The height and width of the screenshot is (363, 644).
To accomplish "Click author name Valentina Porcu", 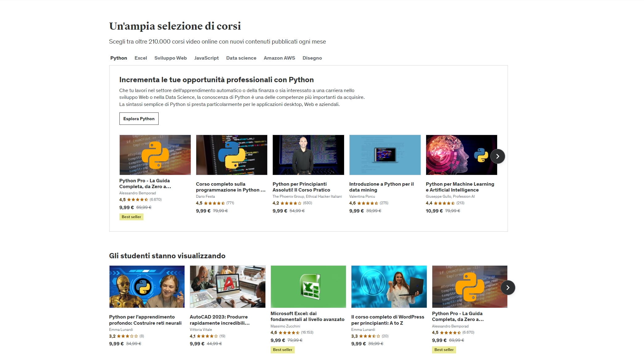I will (362, 196).
